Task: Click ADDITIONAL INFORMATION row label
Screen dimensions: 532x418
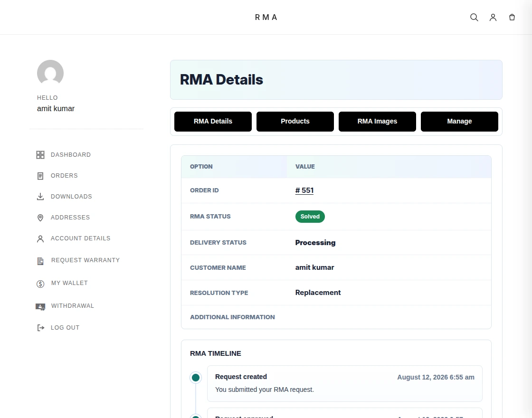Action: [232, 317]
